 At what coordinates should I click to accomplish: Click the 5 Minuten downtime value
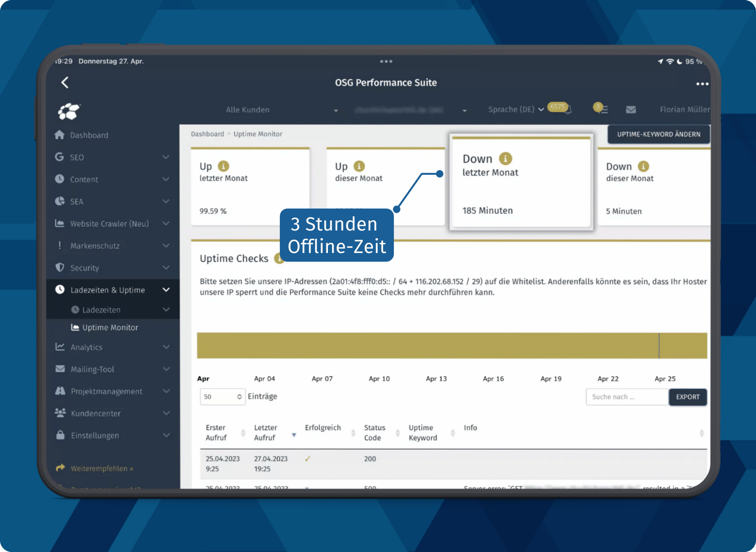tap(624, 211)
